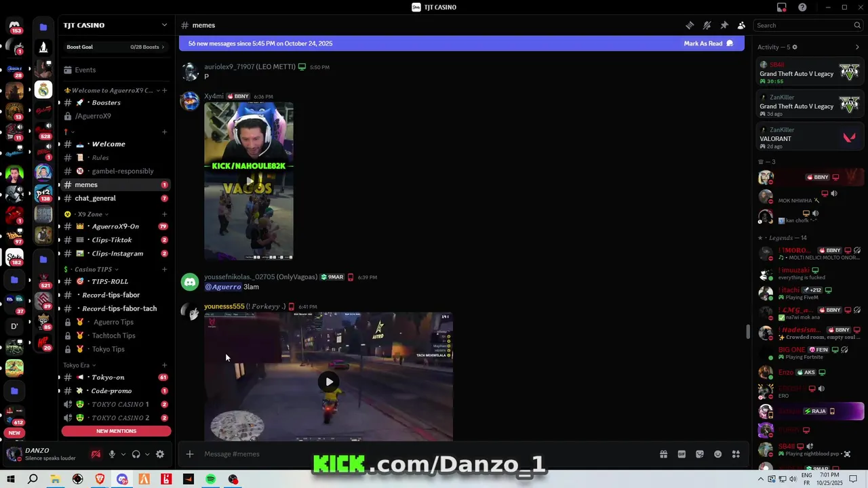Open Events in the channel list
The height and width of the screenshot is (488, 868).
115,70
